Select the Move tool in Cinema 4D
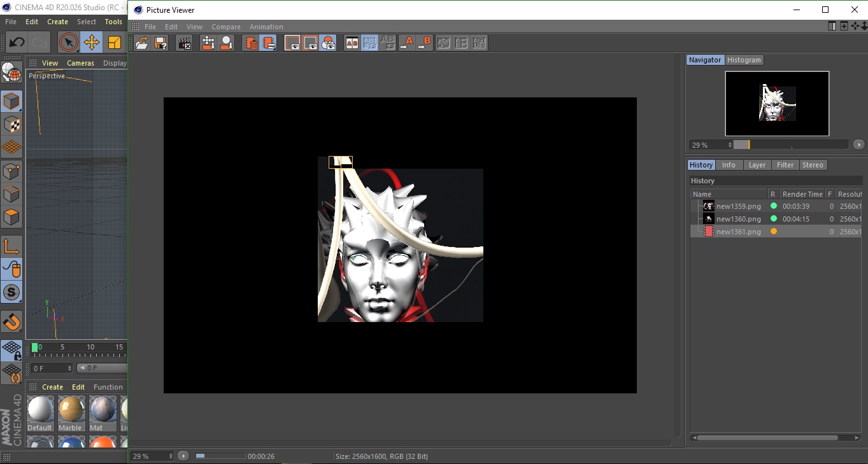 tap(92, 43)
